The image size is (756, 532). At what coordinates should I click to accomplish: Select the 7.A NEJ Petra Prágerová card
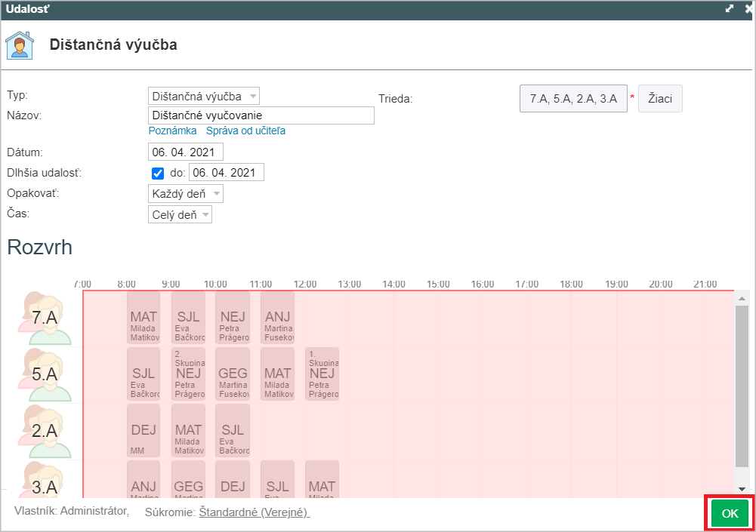(x=233, y=318)
